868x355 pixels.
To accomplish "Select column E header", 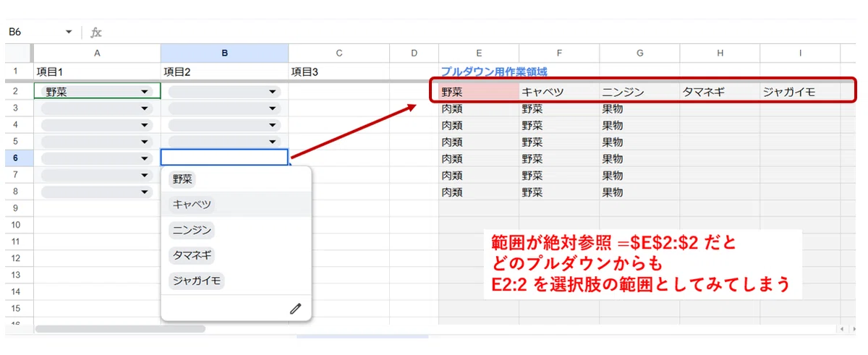I will pos(479,53).
